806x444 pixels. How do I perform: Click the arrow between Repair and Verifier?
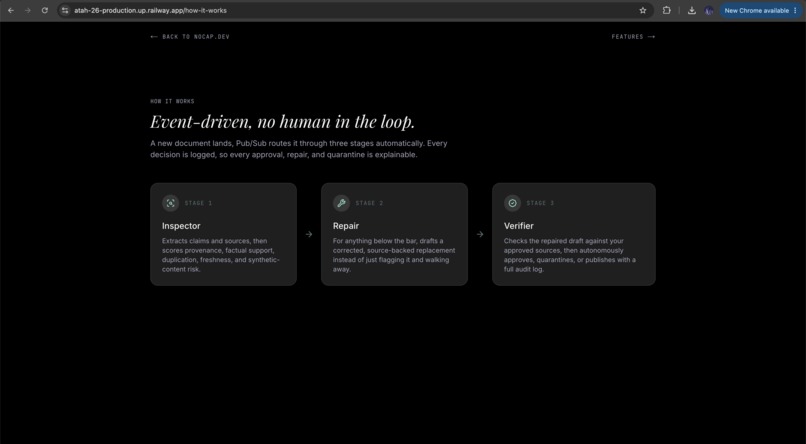[x=480, y=234]
